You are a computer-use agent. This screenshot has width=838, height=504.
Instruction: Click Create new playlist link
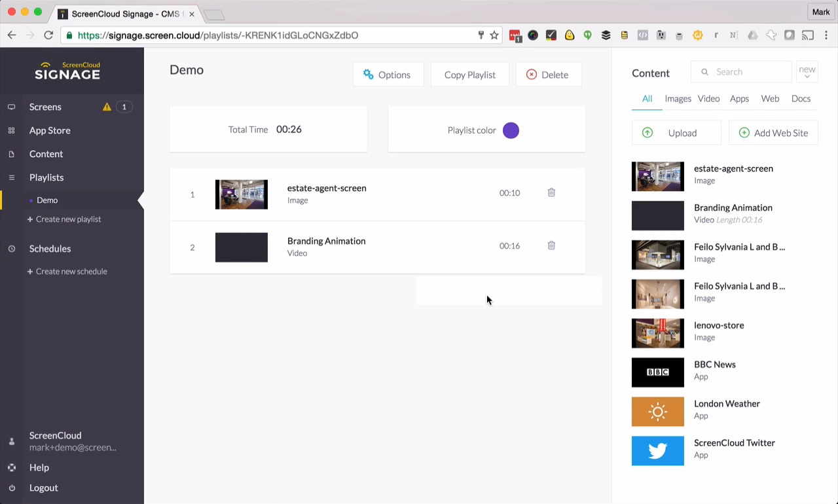click(64, 219)
